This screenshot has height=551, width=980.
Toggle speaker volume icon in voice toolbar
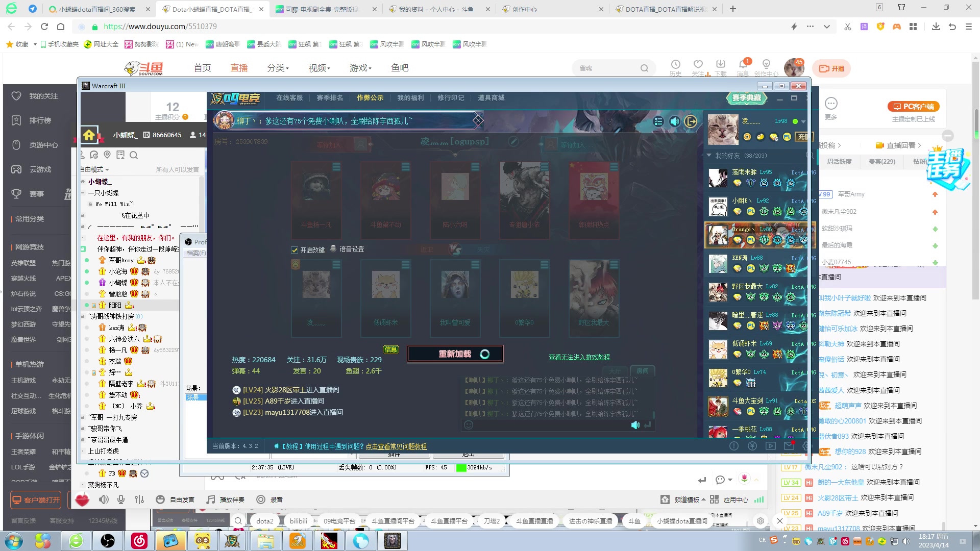pos(104,499)
